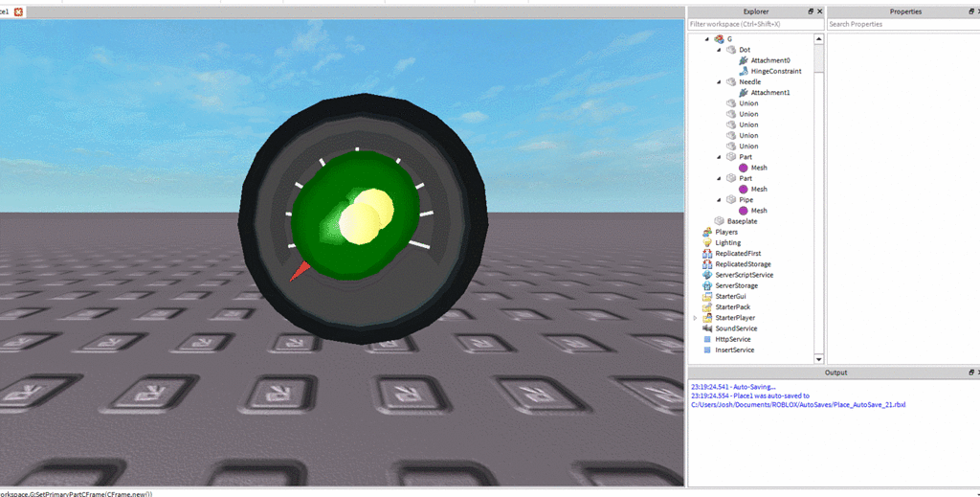
Task: Click the Needle part icon
Action: coord(731,81)
